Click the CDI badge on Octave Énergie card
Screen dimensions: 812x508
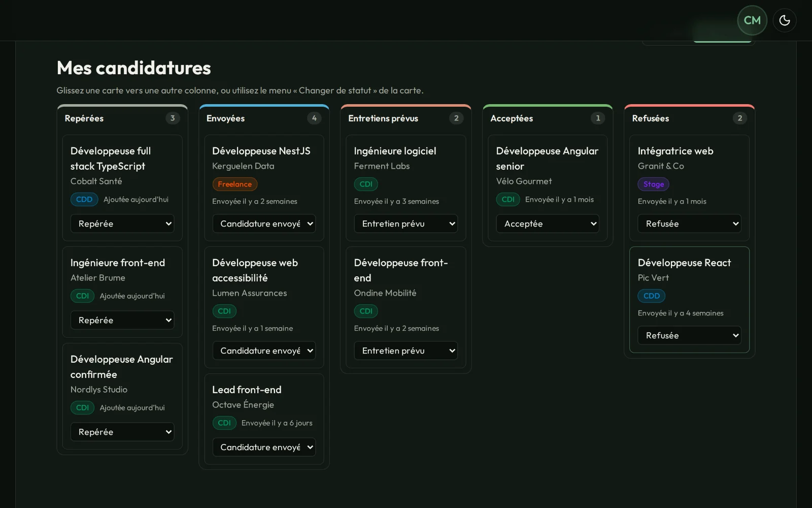pyautogui.click(x=224, y=423)
